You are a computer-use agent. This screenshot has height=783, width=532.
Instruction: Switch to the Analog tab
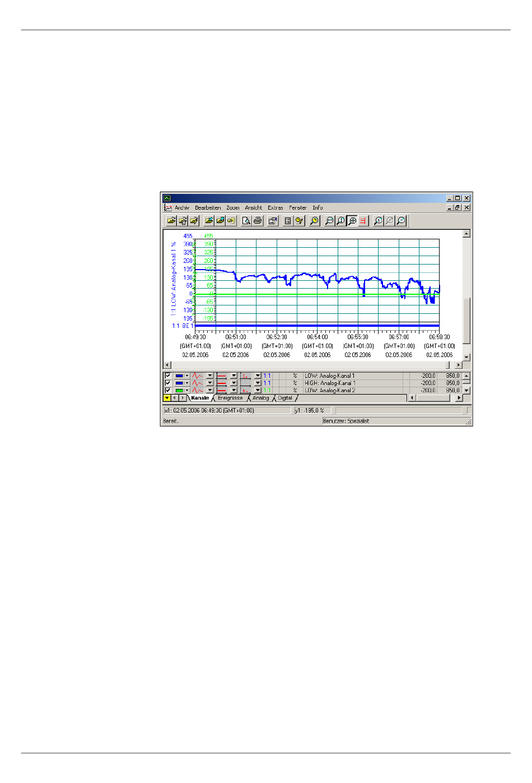(x=261, y=398)
